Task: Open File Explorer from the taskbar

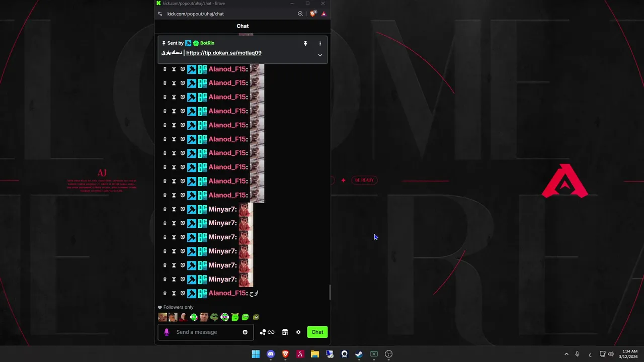Action: click(x=315, y=354)
